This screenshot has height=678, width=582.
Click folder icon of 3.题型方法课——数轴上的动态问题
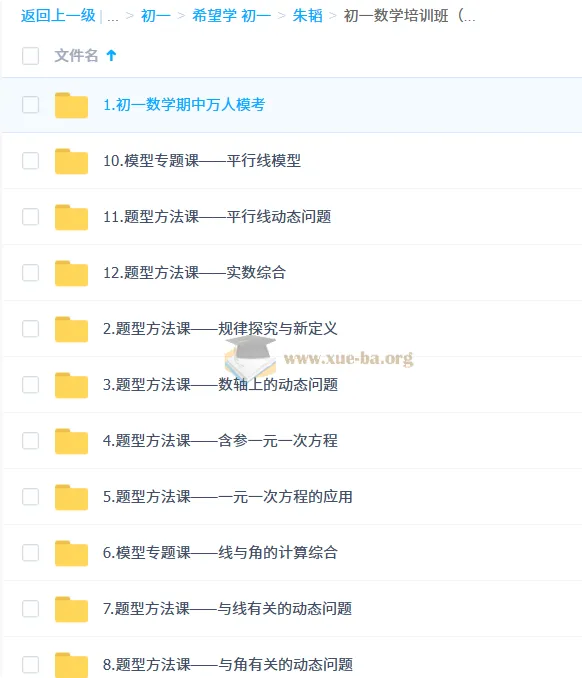(x=71, y=385)
